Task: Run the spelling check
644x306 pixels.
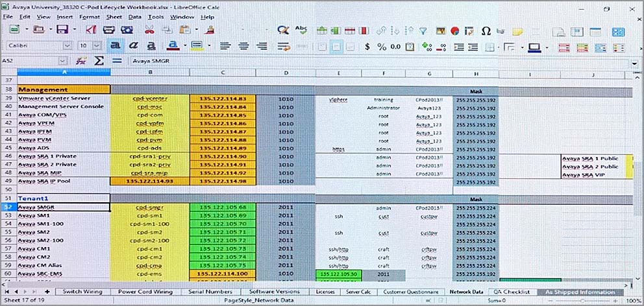Action: point(301,30)
